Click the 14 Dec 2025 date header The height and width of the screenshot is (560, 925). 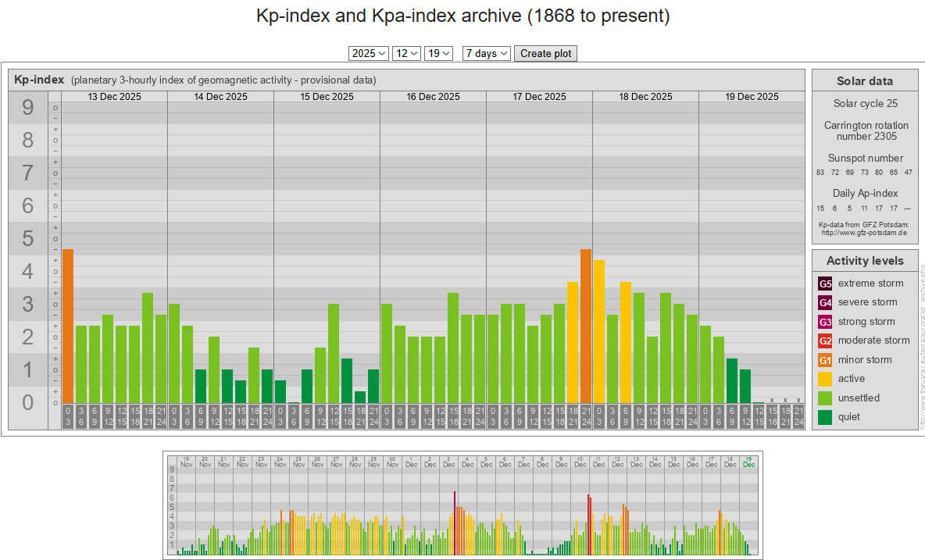(220, 97)
